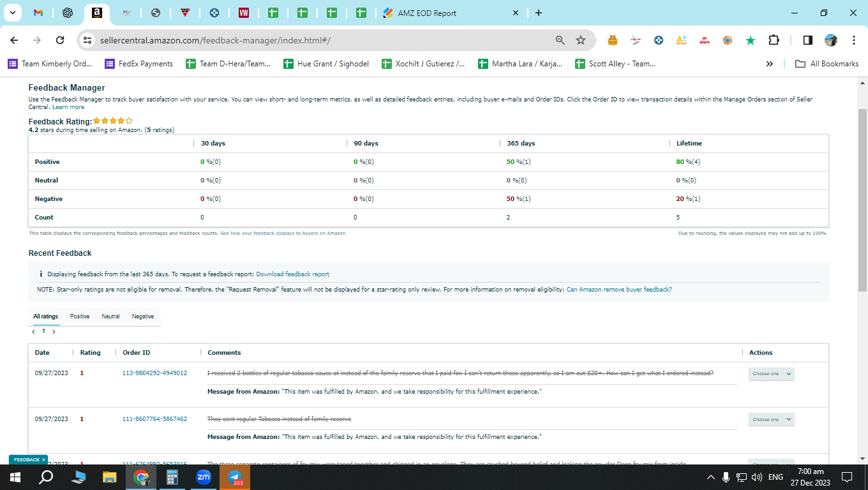Open the Calculator app from taskbar
Viewport: 868px width, 490px height.
[x=172, y=477]
